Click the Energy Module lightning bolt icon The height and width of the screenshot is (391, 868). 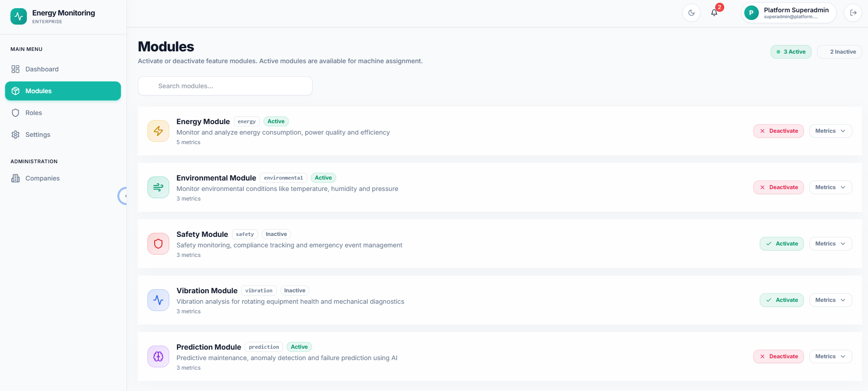(x=158, y=131)
